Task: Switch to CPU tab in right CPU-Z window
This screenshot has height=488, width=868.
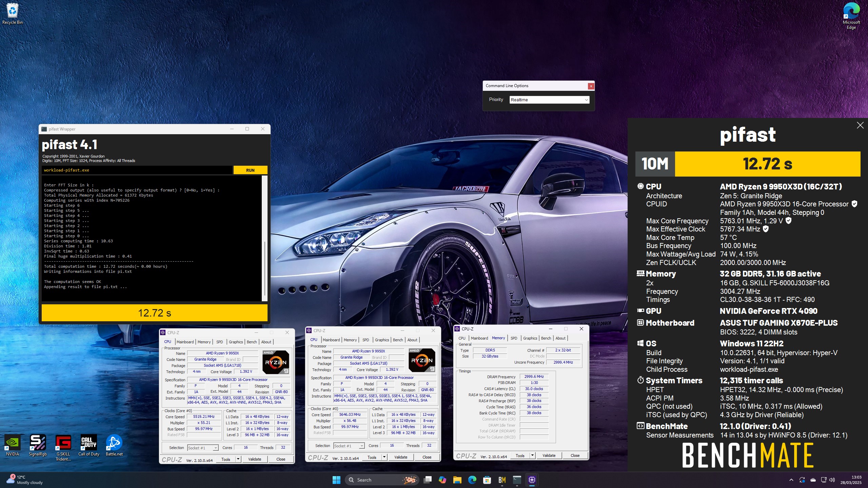Action: click(x=462, y=338)
